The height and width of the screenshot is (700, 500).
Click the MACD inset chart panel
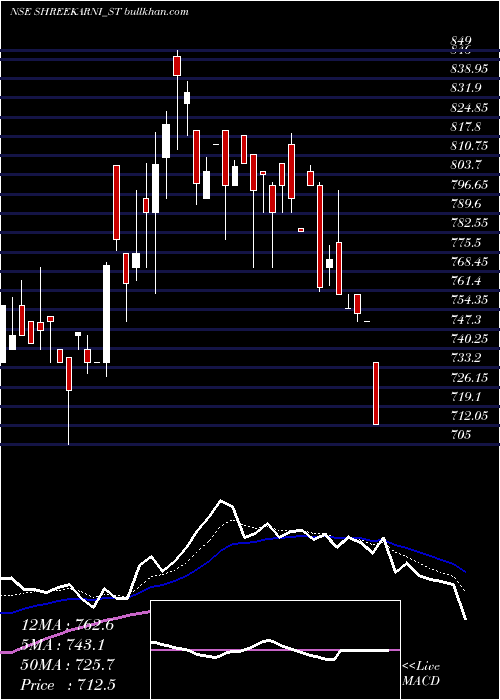click(275, 650)
